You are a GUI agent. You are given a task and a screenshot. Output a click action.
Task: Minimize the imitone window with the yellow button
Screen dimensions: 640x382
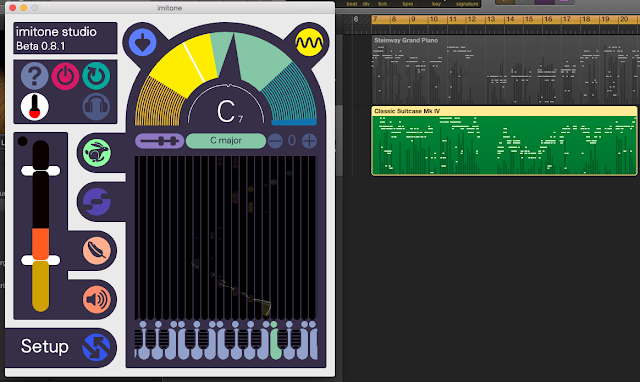[24, 8]
